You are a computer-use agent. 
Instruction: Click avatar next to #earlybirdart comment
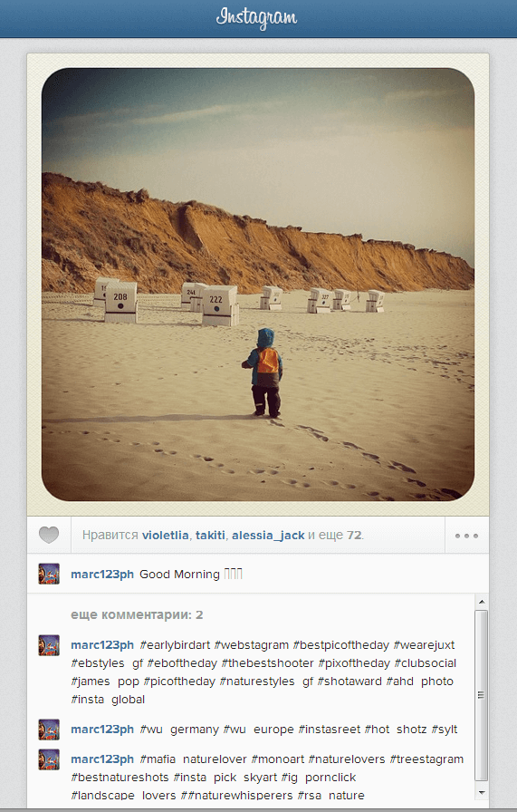tap(49, 645)
